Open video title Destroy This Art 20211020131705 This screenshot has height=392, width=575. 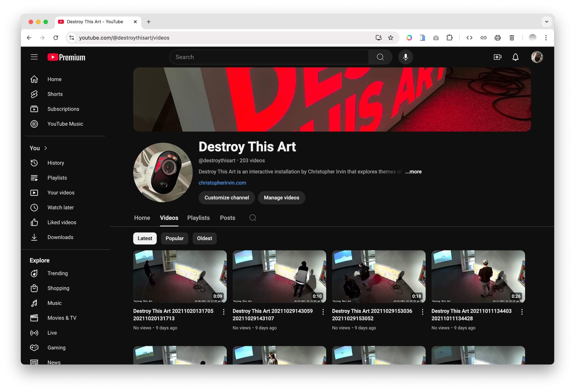[x=173, y=314]
